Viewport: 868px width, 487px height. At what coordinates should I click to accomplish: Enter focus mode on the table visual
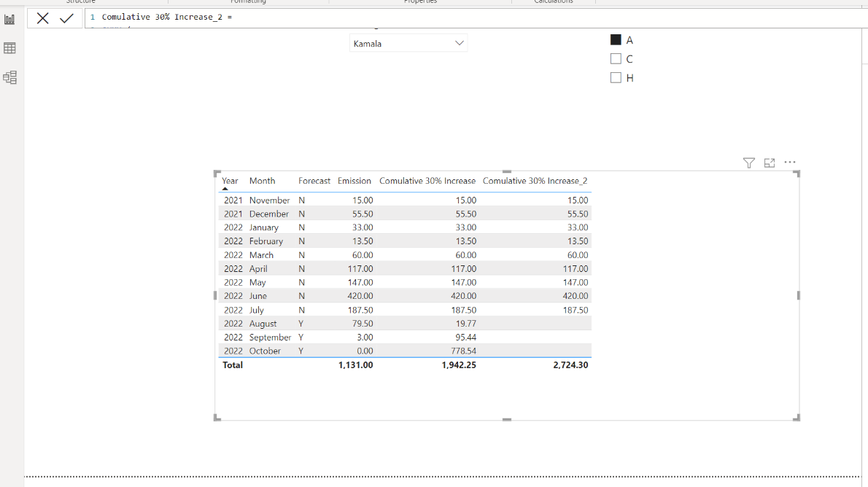[x=770, y=163]
